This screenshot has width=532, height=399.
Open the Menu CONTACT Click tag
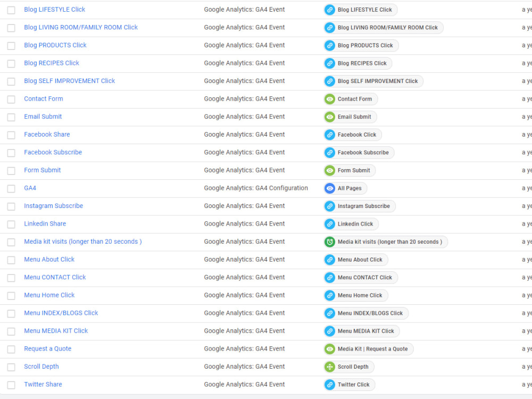coord(55,277)
